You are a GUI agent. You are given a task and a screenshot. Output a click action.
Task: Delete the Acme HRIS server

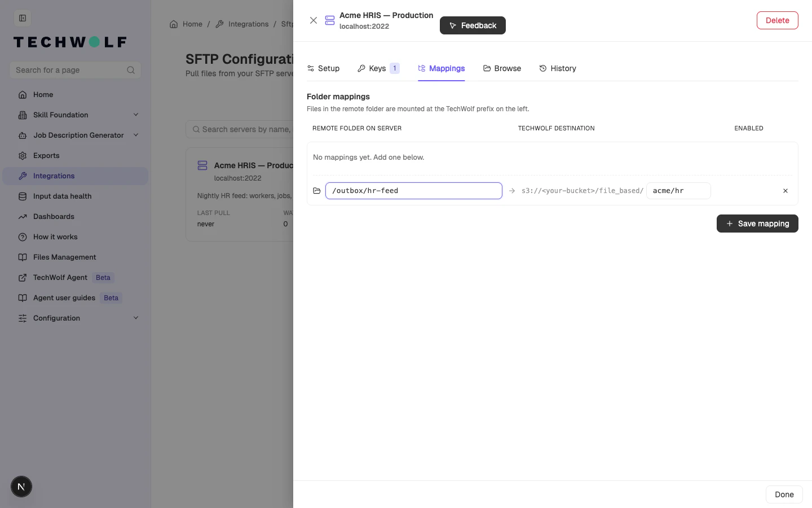coord(777,20)
